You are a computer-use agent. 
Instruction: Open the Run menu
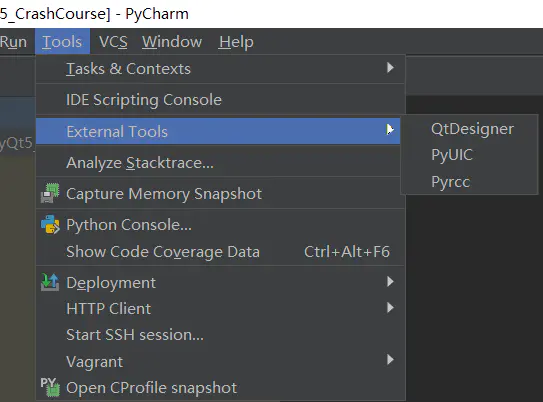[x=13, y=42]
